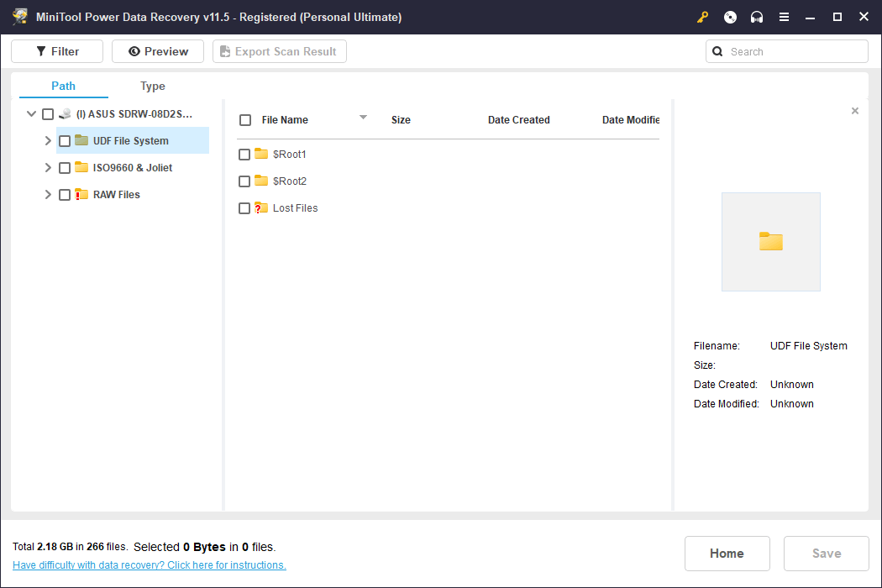Viewport: 882px width, 588px height.
Task: Open the data recovery instructions link
Action: tap(150, 565)
